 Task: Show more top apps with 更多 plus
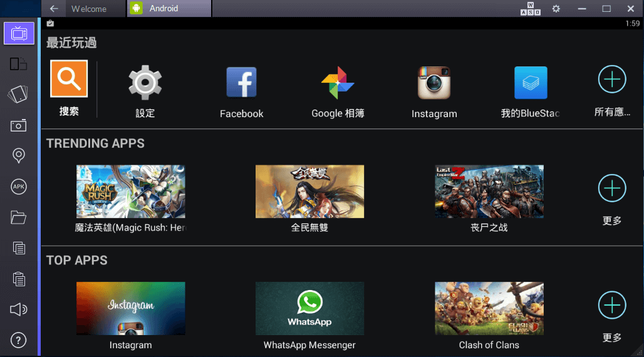tap(612, 305)
